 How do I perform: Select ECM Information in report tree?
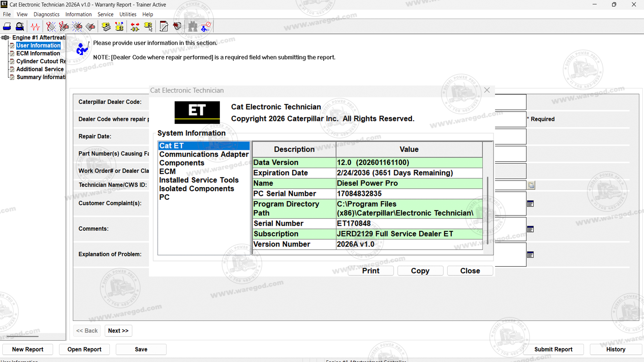pyautogui.click(x=38, y=53)
